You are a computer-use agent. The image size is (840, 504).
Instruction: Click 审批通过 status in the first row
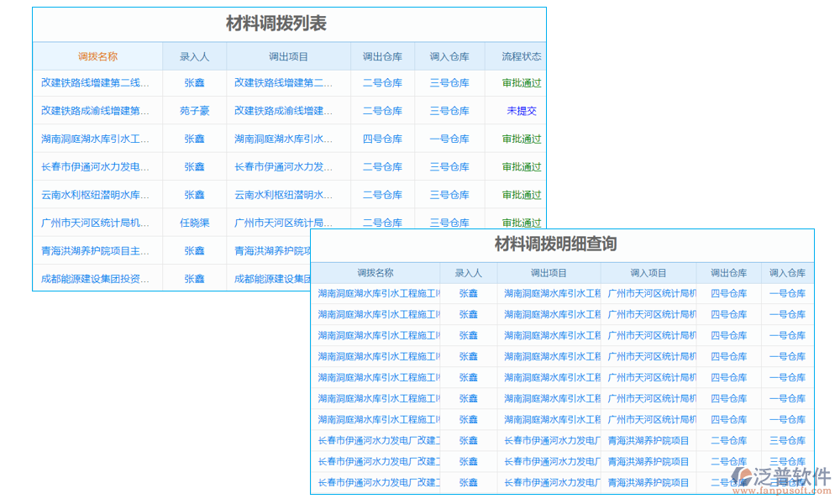519,82
